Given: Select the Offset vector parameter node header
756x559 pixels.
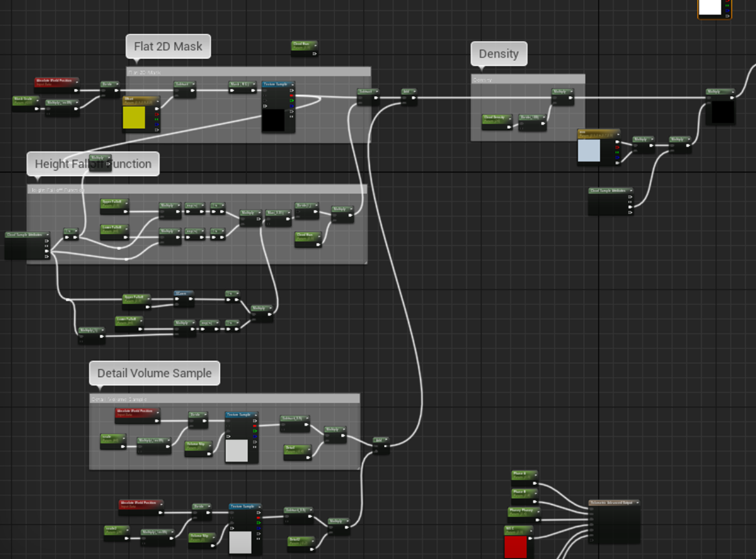Looking at the screenshot, I should (140, 100).
